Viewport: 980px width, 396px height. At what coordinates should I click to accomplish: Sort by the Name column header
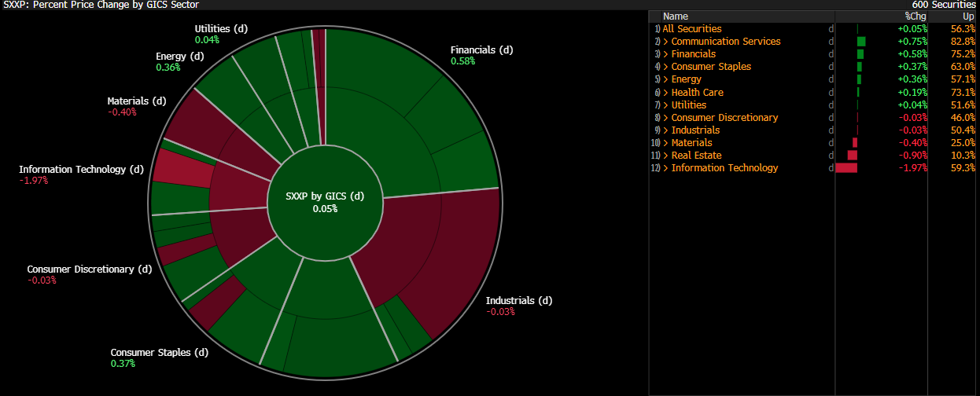[676, 16]
